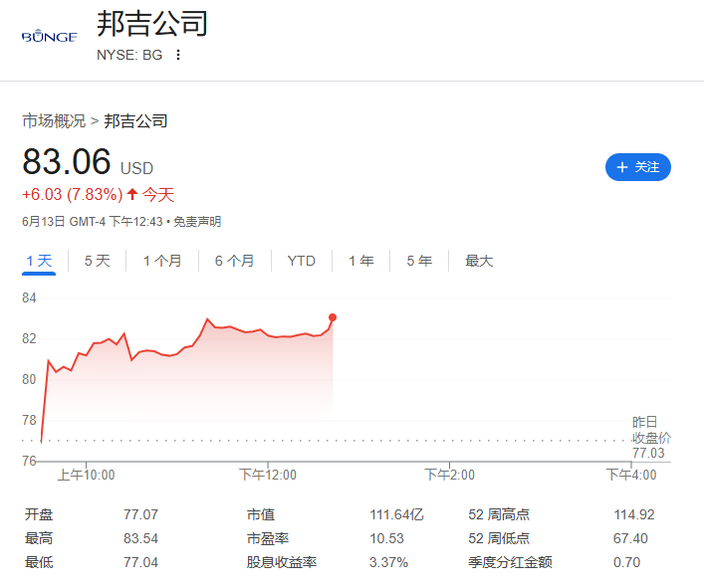Click the 上午10:00 axis label
The image size is (704, 588).
(x=86, y=475)
